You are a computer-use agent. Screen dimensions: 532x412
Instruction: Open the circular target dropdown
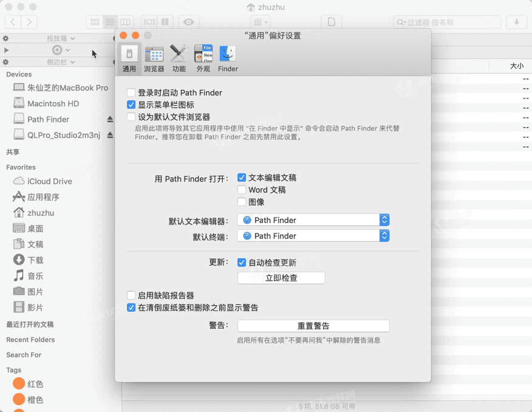[61, 50]
